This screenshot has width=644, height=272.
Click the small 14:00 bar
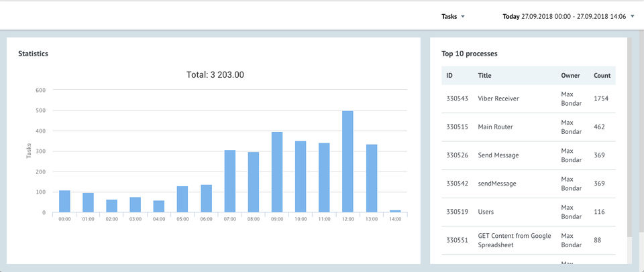coord(395,211)
